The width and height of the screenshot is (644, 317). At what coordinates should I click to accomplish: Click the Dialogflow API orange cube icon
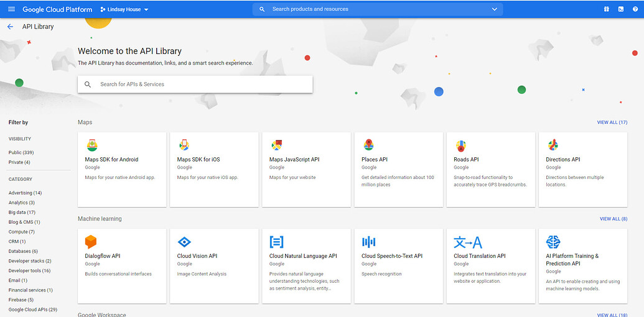tap(91, 242)
